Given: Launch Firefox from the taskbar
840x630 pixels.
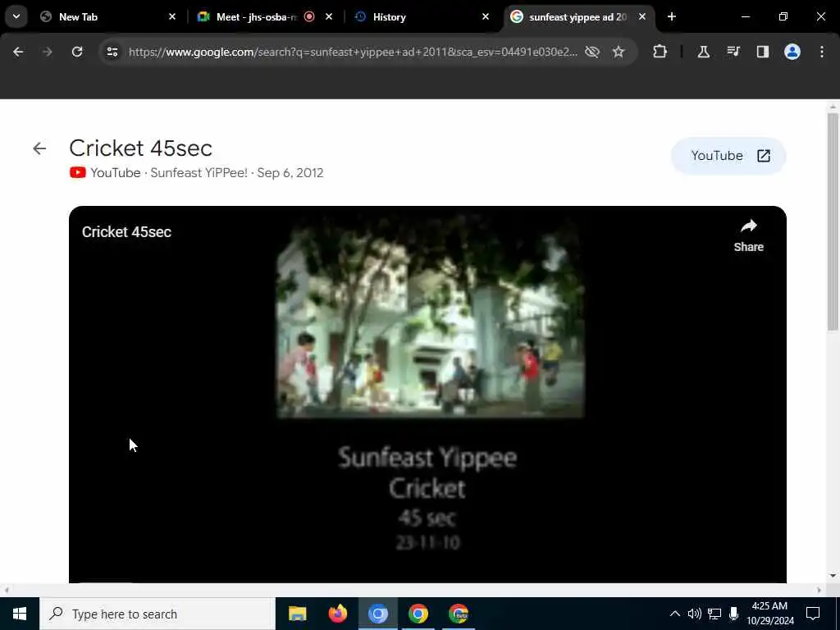Looking at the screenshot, I should tap(337, 614).
